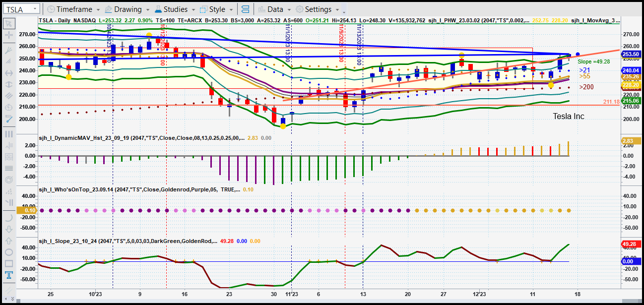Pick the ellipse drawing tool

[x=8, y=252]
